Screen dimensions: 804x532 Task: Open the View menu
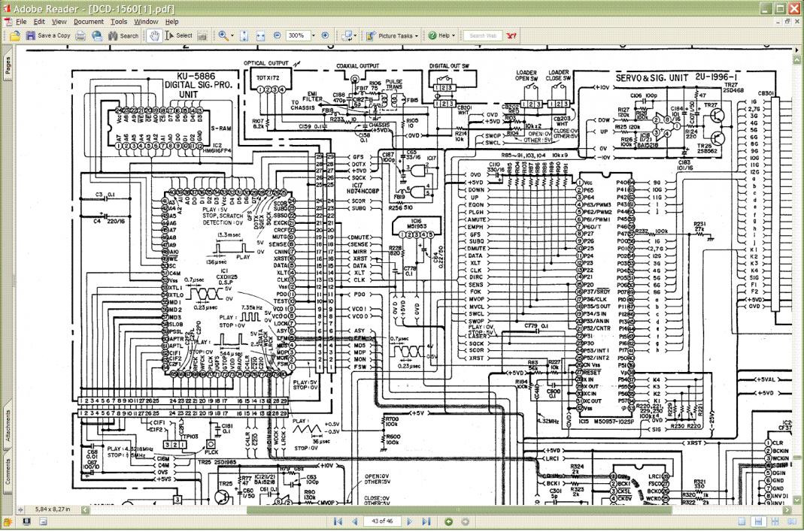(x=59, y=22)
